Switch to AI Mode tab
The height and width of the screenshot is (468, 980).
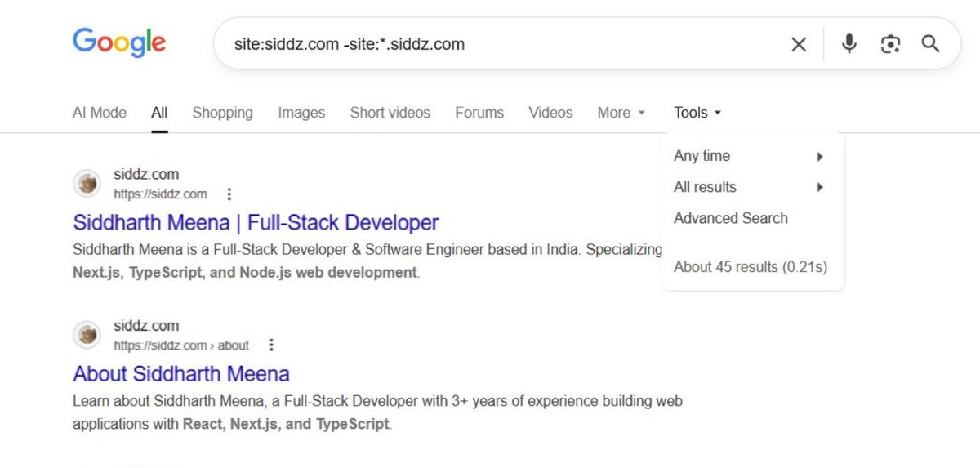click(100, 113)
